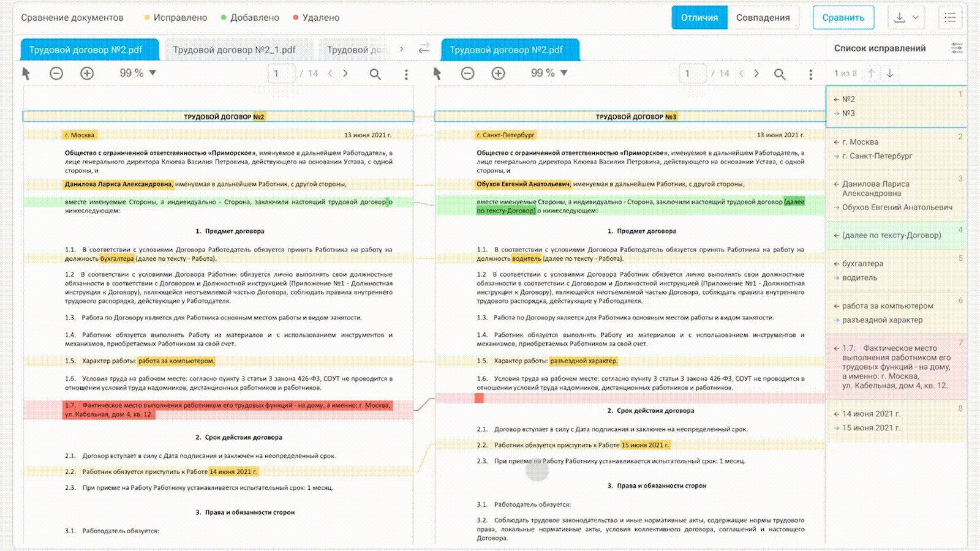Zoom in the right document

(x=499, y=73)
